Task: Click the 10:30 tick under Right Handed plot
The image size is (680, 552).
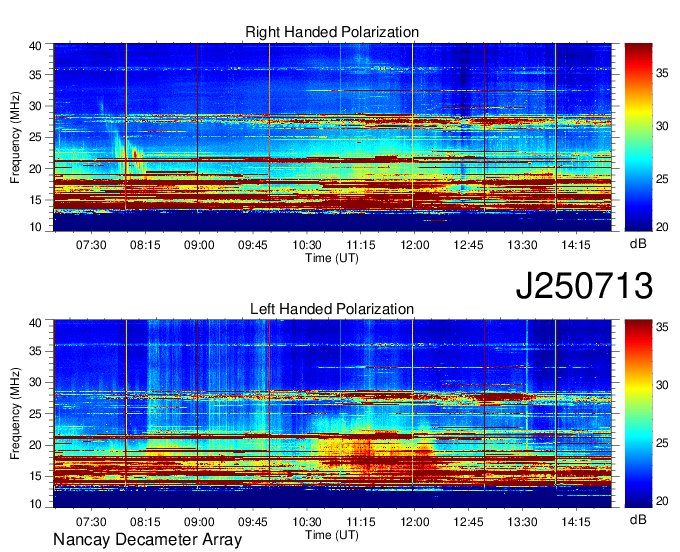Action: pos(307,245)
